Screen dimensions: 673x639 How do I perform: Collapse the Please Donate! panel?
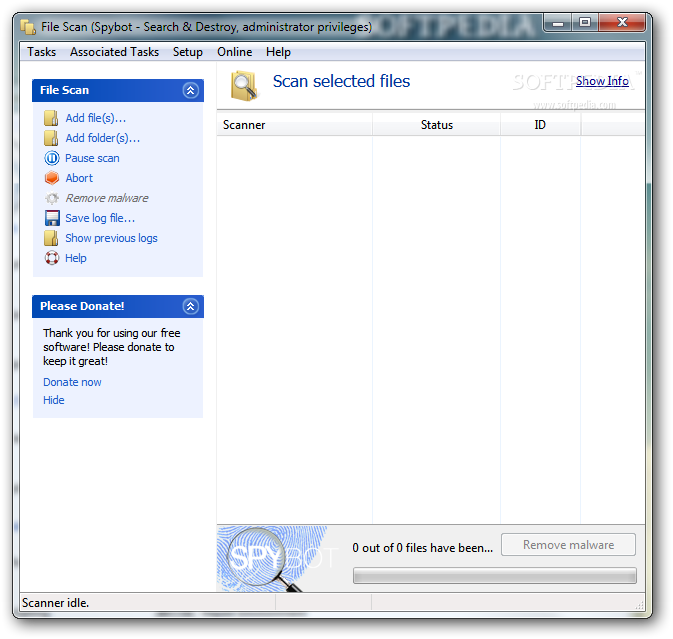[190, 306]
